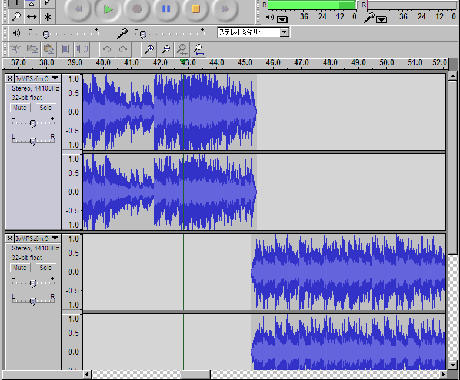Select the Multi-tool asterisk mode
This screenshot has width=460, height=380.
point(47,16)
